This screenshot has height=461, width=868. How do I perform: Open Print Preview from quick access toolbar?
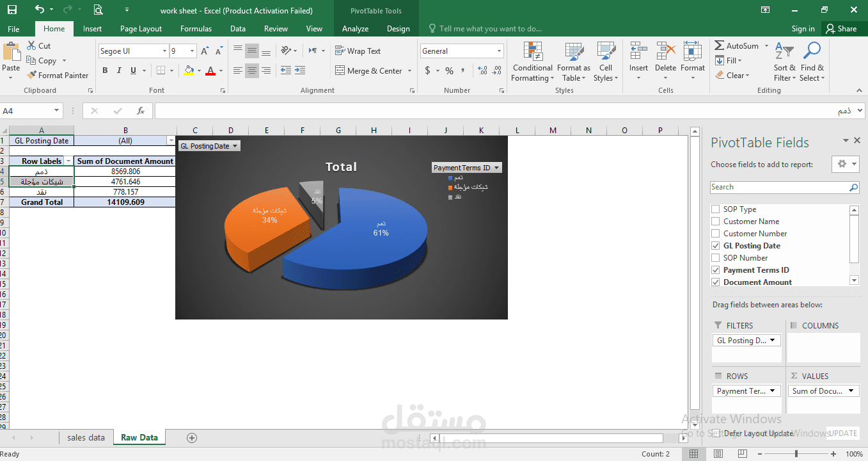(98, 10)
